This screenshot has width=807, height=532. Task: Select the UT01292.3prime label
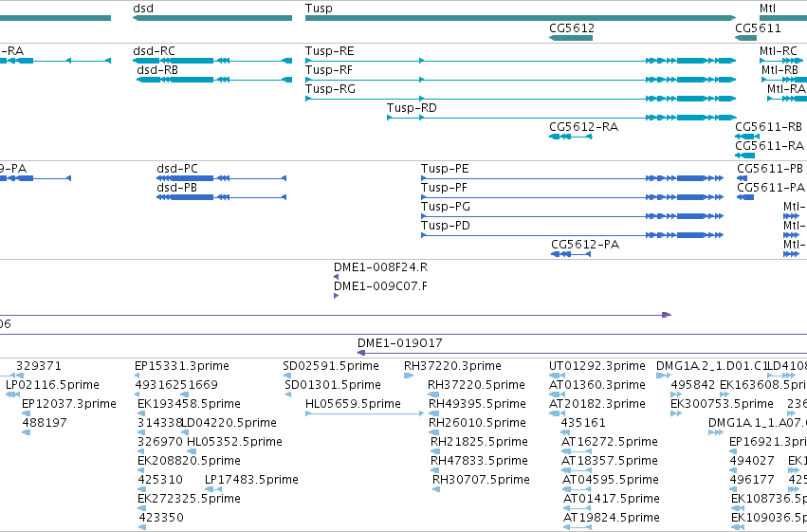tap(597, 366)
